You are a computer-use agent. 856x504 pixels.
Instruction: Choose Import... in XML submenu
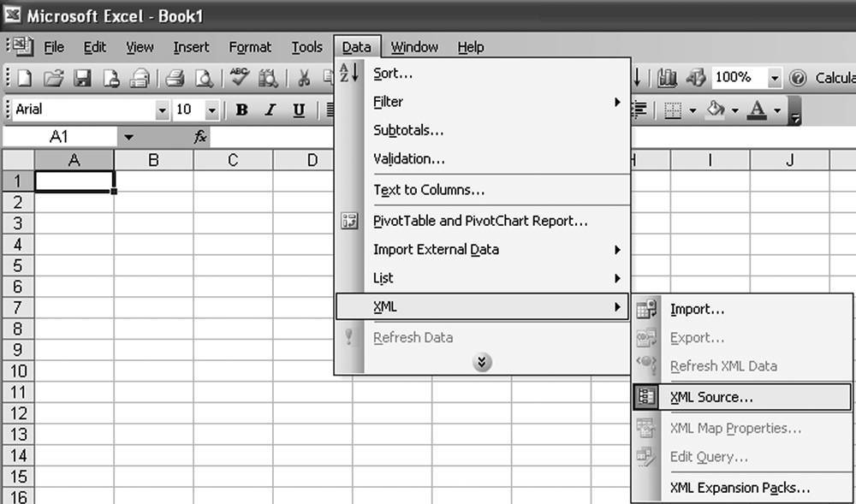(x=742, y=309)
